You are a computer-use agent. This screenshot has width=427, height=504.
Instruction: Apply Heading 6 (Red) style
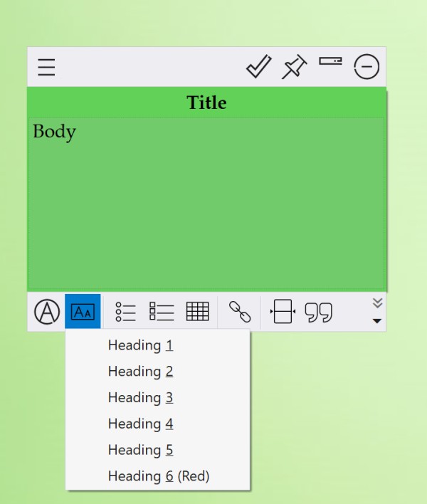[x=158, y=476]
